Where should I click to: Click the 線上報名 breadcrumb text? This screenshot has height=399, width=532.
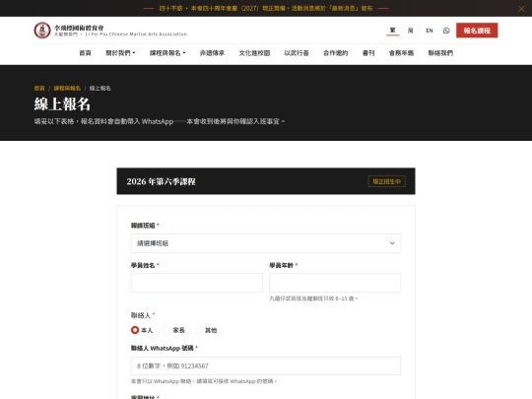click(100, 89)
